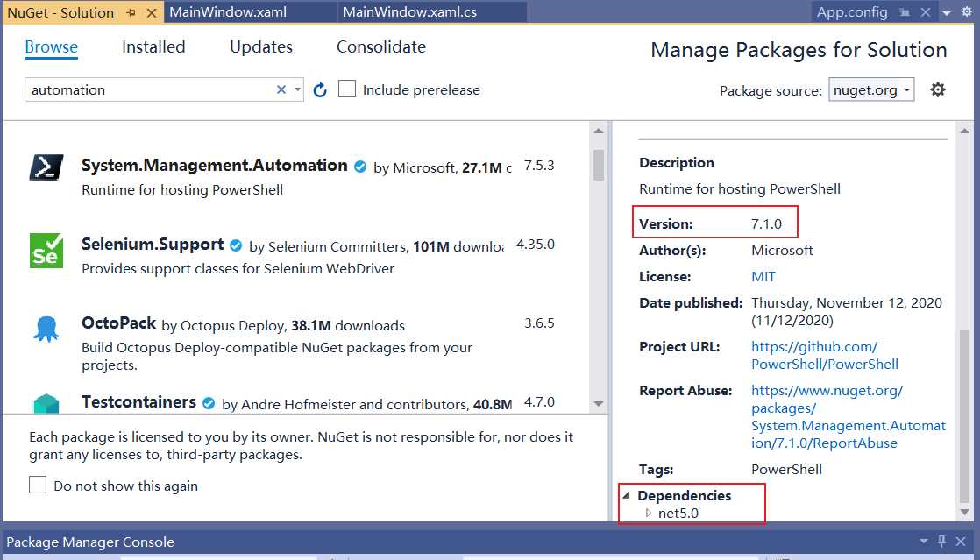Viewport: 980px width, 560px height.
Task: Click the Tags value PowerShell
Action: click(786, 470)
